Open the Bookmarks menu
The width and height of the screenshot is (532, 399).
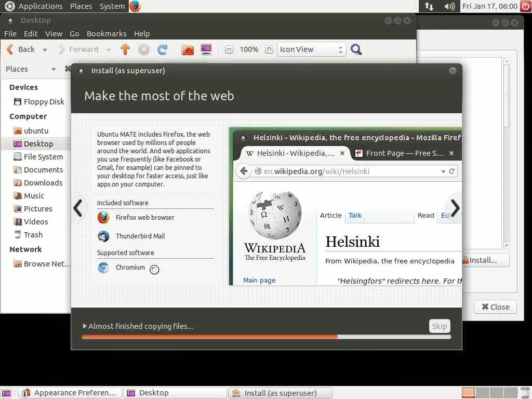tap(107, 34)
